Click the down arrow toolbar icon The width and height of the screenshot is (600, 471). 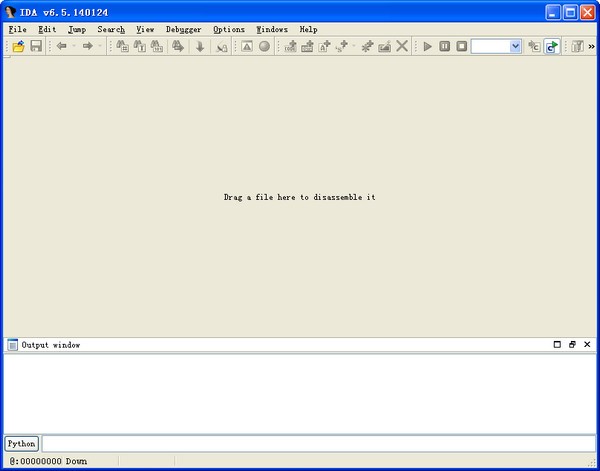(x=200, y=47)
